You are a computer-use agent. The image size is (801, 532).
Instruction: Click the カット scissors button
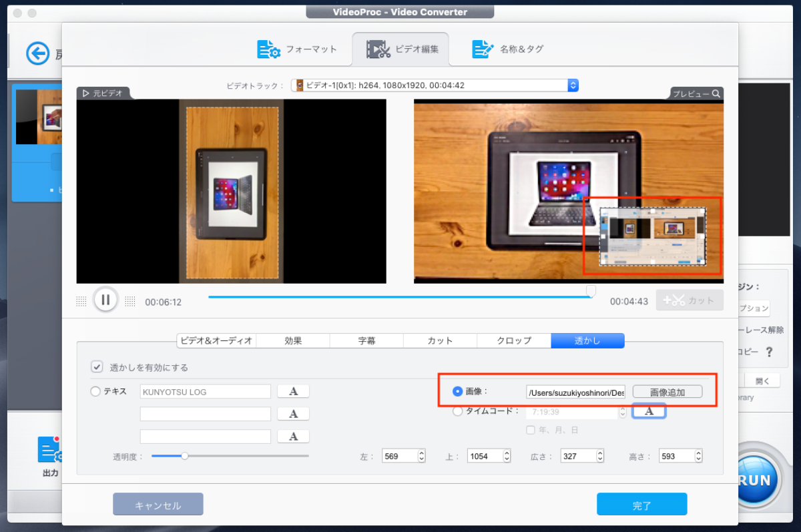(x=690, y=300)
